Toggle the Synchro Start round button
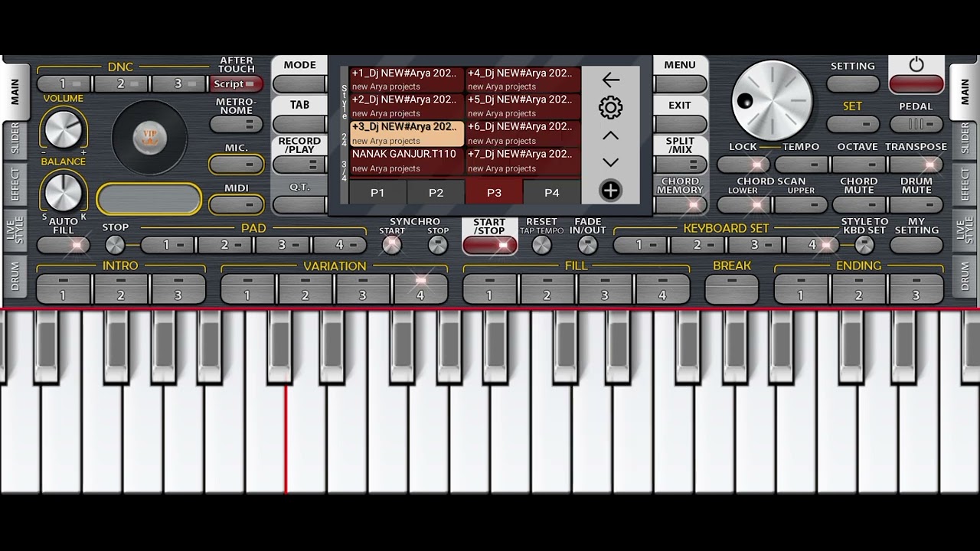Viewport: 980px width, 551px height. pyautogui.click(x=391, y=245)
